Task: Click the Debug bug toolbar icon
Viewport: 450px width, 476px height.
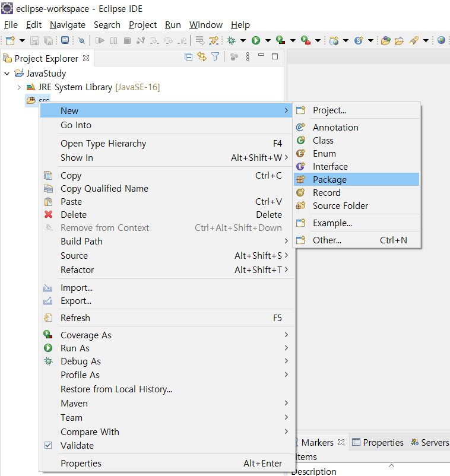Action: click(x=232, y=40)
